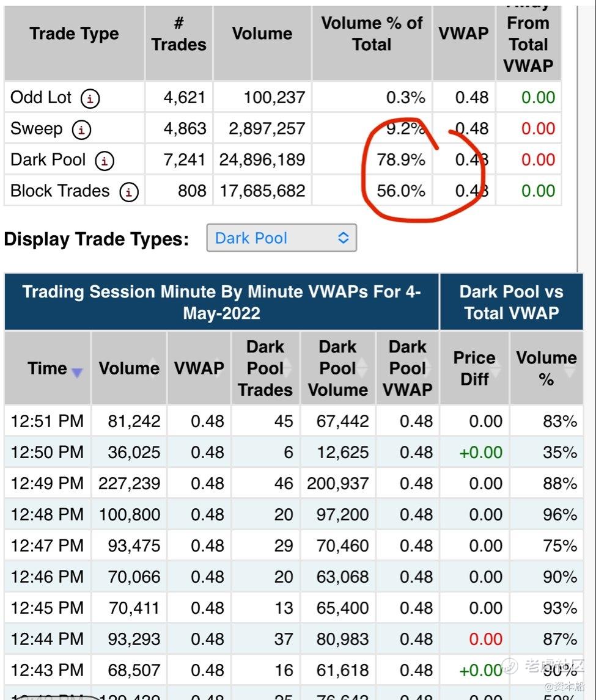Select dark pool volume 80,983

tap(343, 639)
